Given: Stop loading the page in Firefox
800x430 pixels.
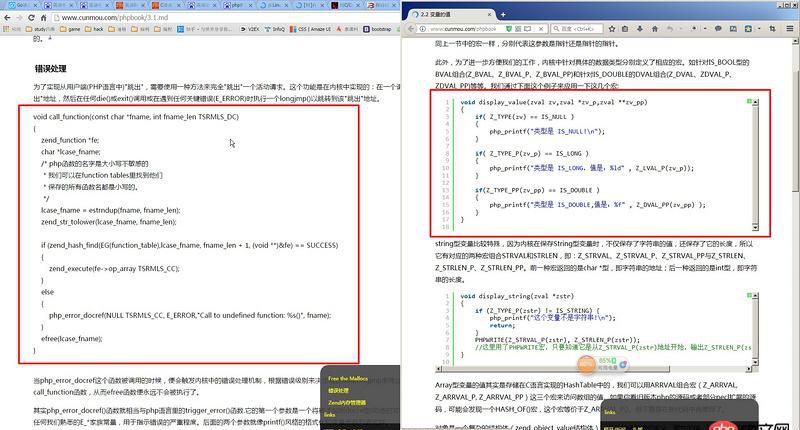Looking at the screenshot, I should coord(541,29).
